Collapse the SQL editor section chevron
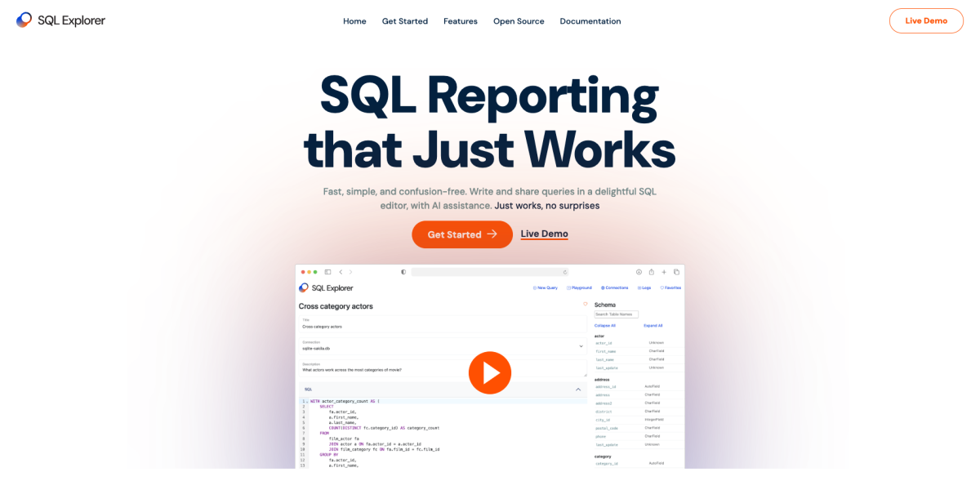Screen dimensions: 980x490 tap(578, 390)
